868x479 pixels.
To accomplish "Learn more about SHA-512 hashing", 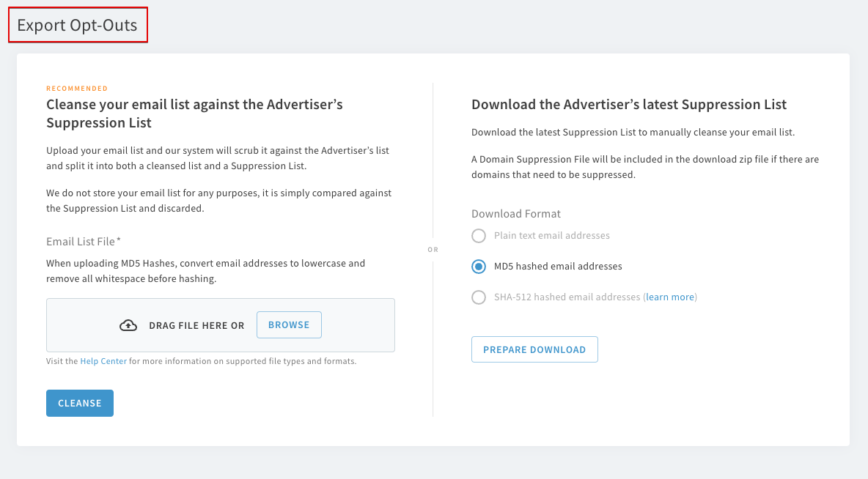I will tap(669, 297).
